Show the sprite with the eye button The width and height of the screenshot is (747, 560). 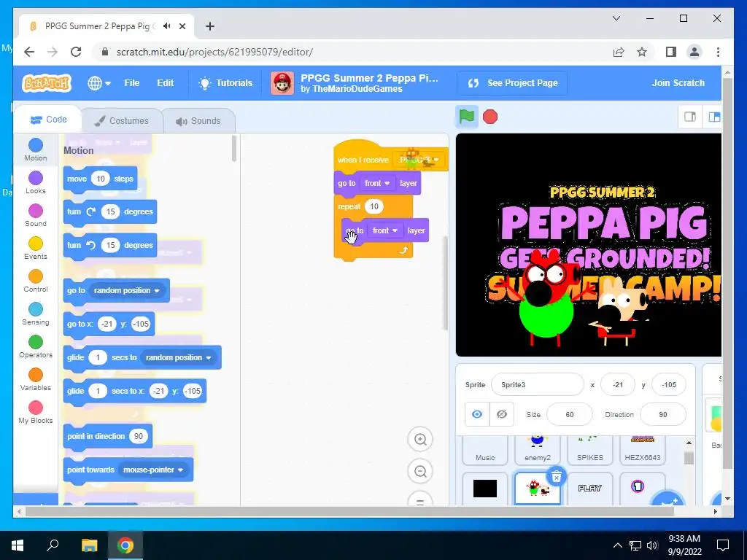pos(477,414)
